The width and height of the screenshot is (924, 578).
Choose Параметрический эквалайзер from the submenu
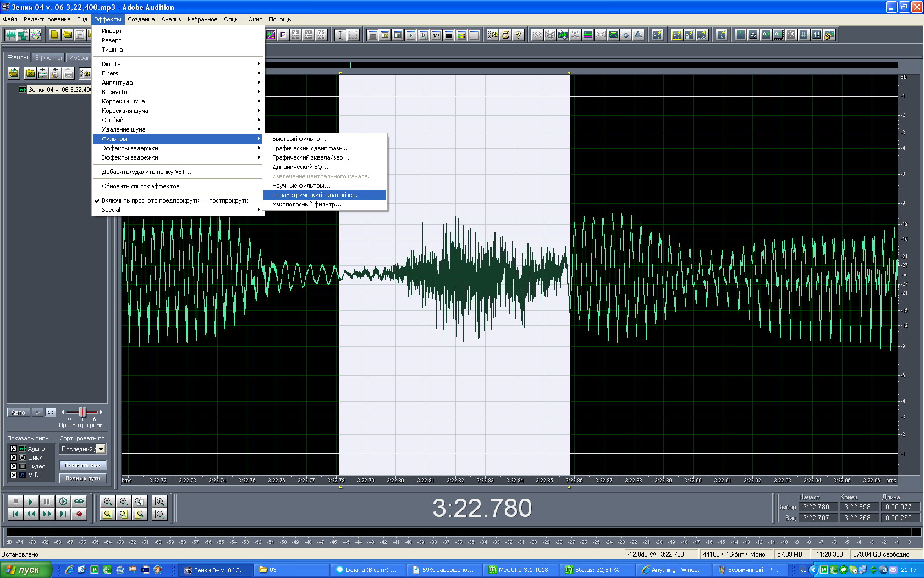(317, 195)
